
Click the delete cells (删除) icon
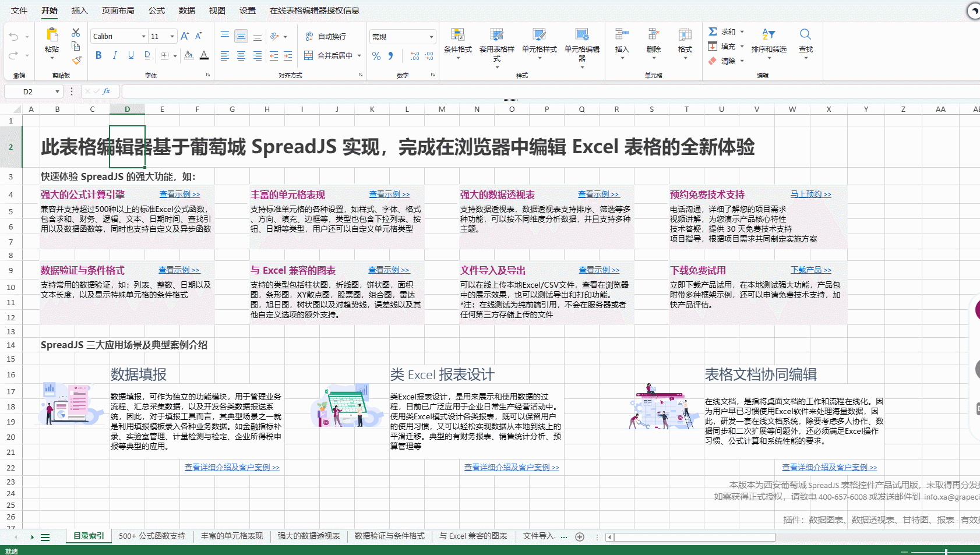coord(654,34)
